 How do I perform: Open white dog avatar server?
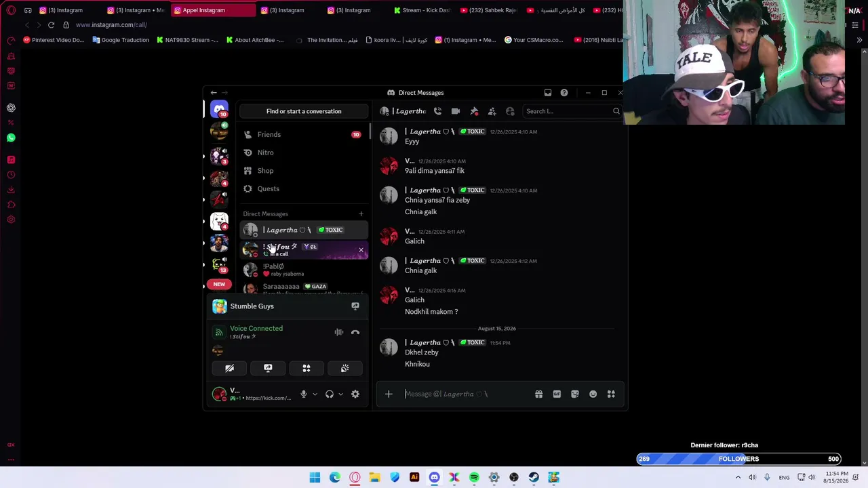point(219,220)
